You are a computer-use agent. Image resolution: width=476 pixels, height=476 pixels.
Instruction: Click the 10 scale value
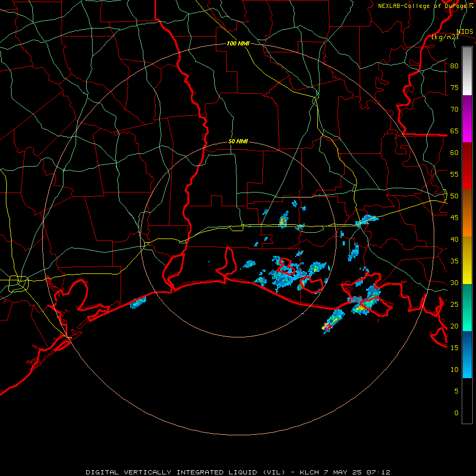coord(454,370)
